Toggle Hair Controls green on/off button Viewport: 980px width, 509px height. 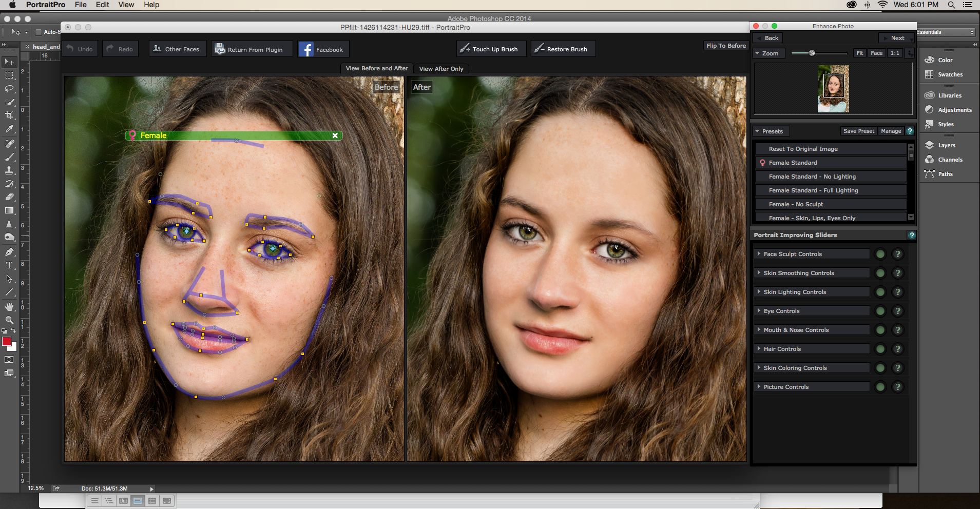(x=880, y=349)
